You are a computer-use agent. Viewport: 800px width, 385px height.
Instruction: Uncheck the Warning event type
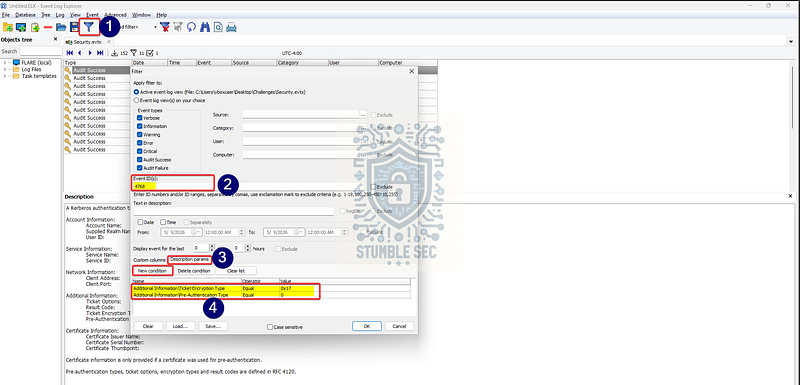[x=140, y=135]
